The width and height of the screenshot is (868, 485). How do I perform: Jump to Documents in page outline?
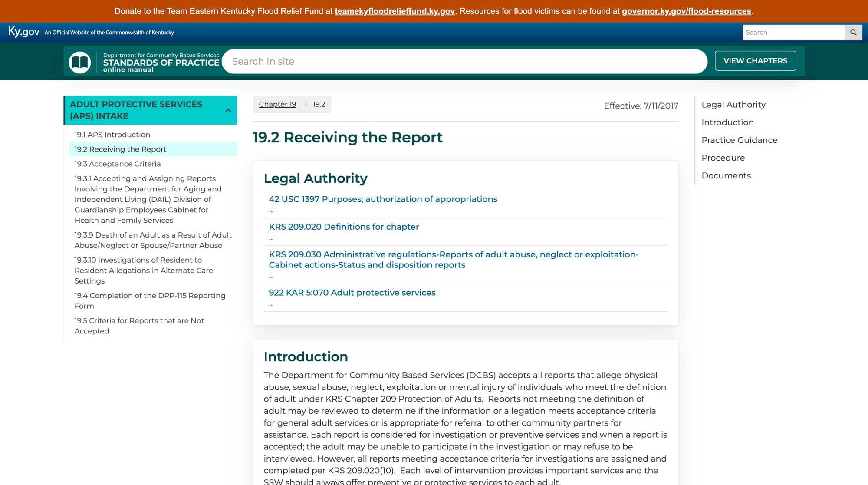726,176
